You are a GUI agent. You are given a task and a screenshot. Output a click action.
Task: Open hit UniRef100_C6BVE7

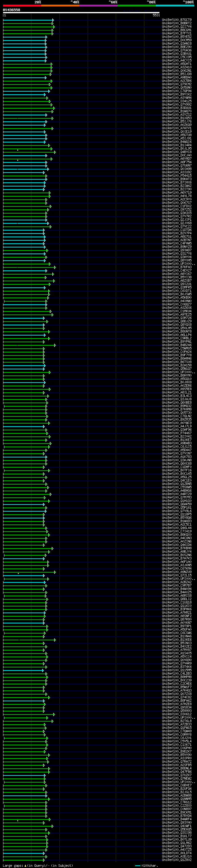(x=177, y=785)
